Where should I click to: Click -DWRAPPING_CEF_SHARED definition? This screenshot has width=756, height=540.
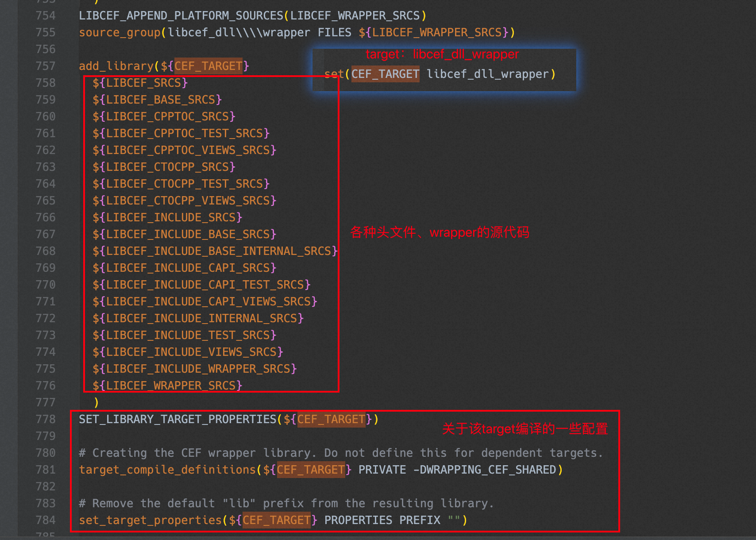point(484,470)
